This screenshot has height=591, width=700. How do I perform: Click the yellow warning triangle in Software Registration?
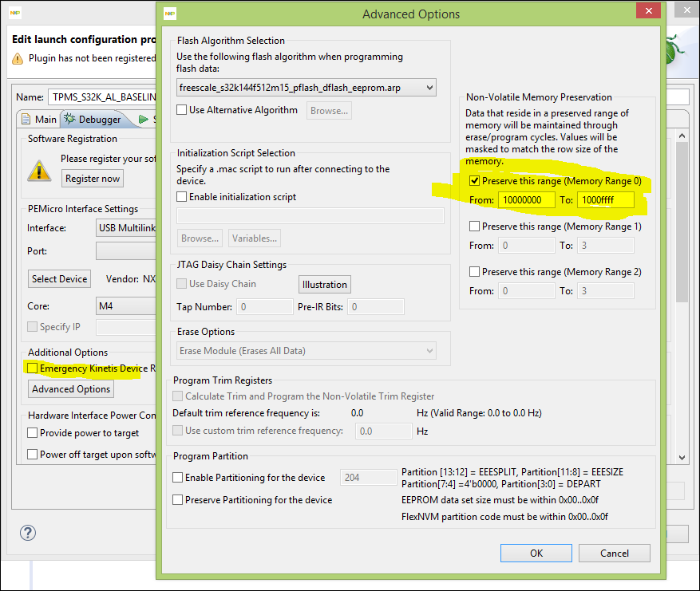coord(39,171)
